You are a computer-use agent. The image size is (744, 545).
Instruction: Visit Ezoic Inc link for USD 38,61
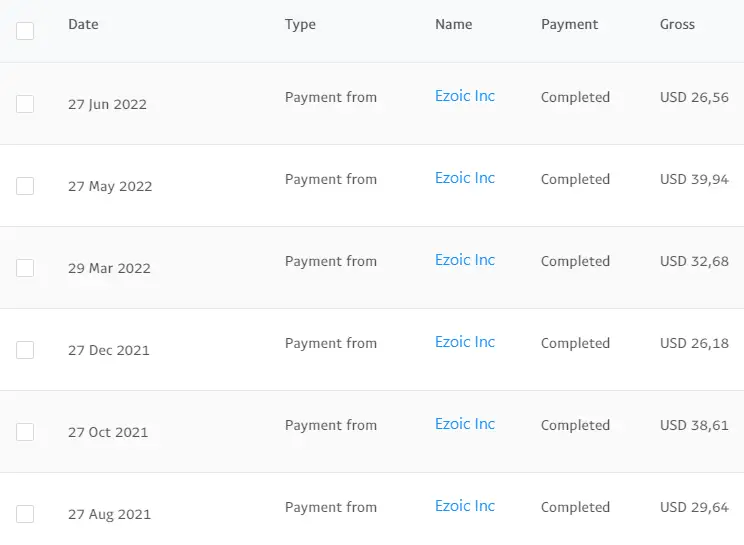tap(465, 424)
